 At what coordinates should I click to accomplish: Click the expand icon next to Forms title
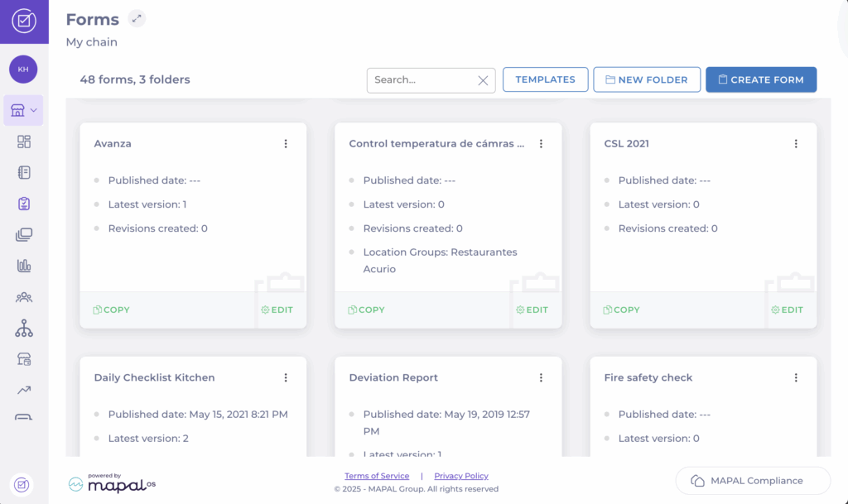coord(137,18)
